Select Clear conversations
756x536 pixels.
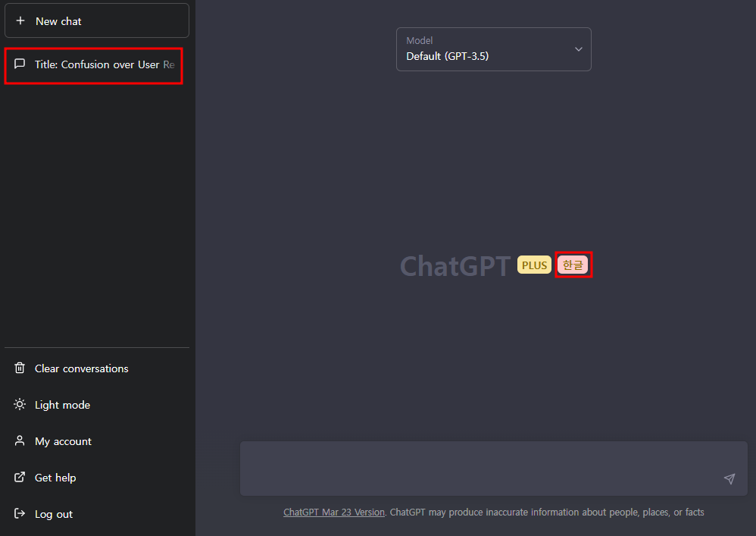pyautogui.click(x=97, y=368)
